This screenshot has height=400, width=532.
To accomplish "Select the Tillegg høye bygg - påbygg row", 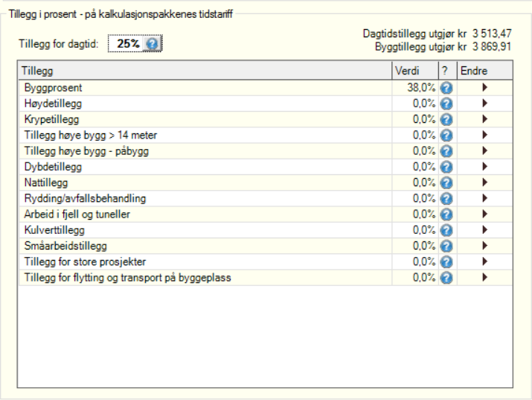I will coord(266,151).
